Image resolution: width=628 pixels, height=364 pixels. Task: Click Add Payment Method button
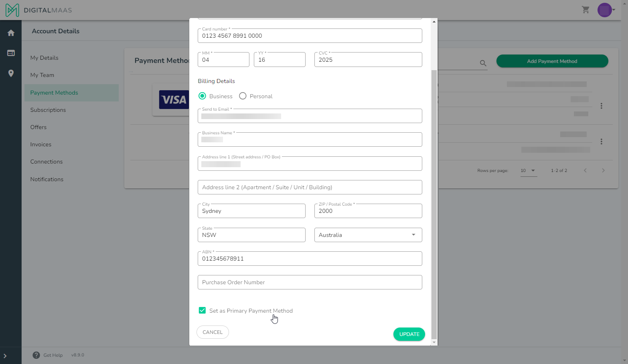coord(552,61)
